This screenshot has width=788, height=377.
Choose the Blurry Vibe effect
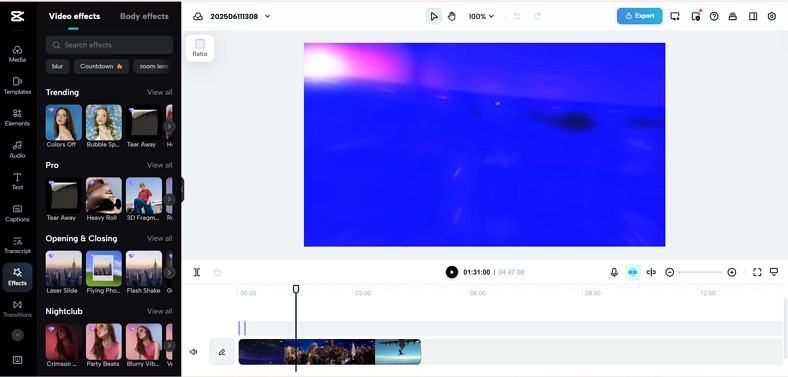144,341
